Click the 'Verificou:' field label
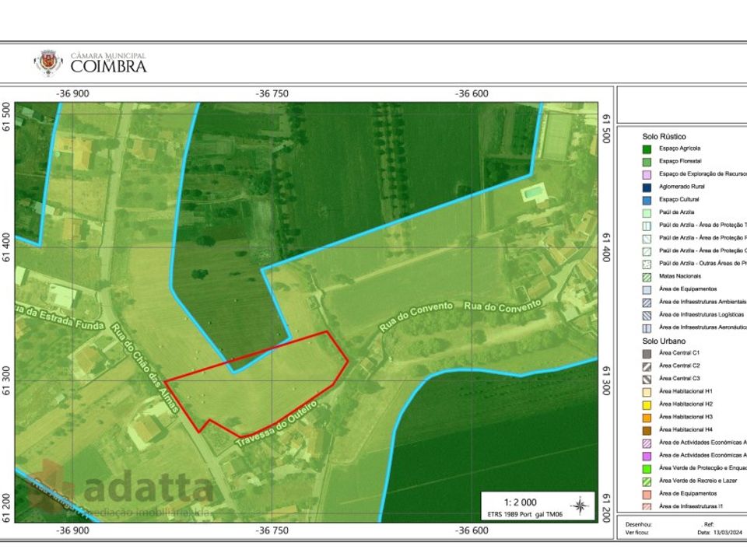Screen dimensions: 747x560 (x=637, y=533)
